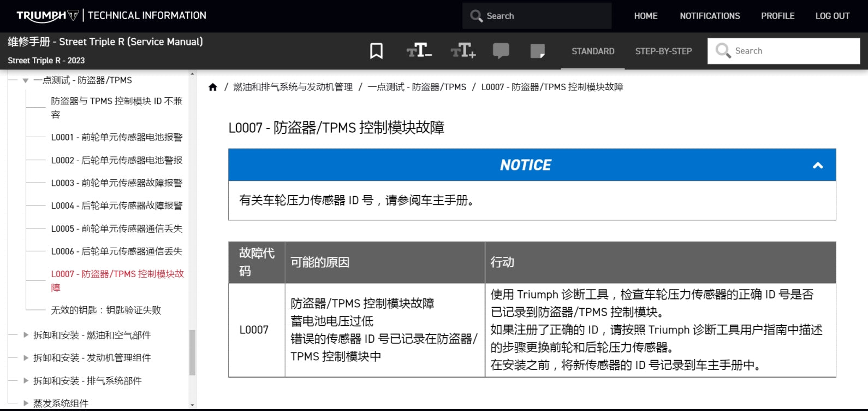Screen dimensions: 868x411
Task: Expand 拆卸和安装 - 燃油和空气部件 section
Action: [25, 335]
